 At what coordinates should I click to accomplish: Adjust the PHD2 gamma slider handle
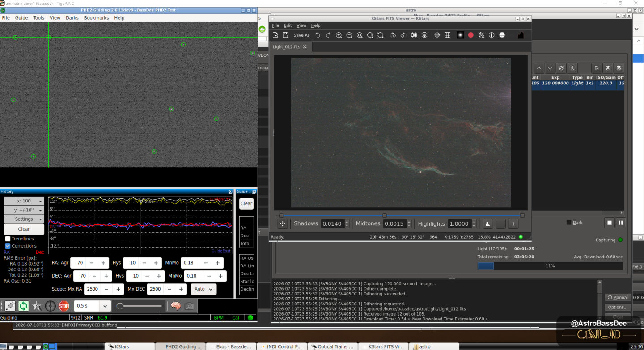(120, 306)
